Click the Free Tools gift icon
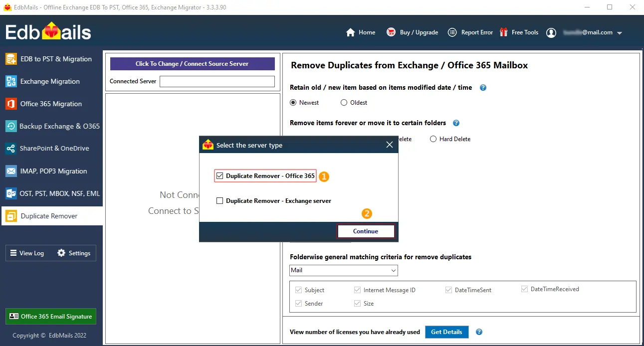This screenshot has width=644, height=346. pyautogui.click(x=503, y=32)
